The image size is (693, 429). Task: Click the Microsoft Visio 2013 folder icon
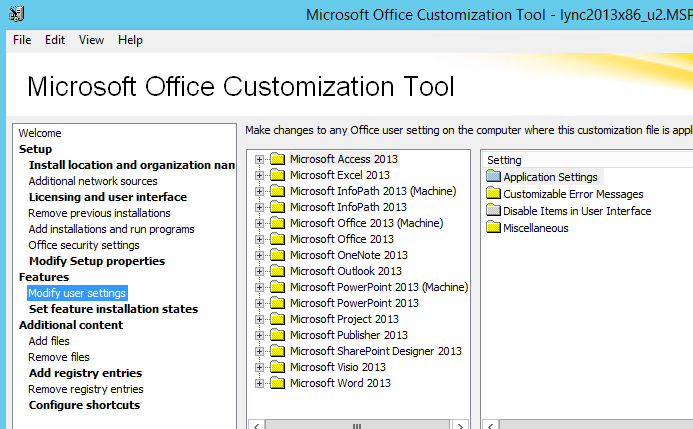278,367
